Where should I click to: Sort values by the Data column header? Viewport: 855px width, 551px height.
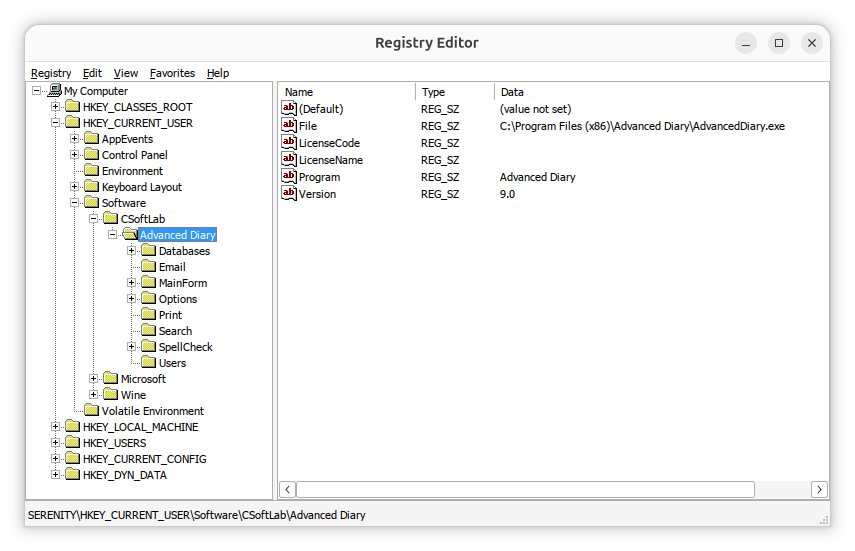(661, 92)
